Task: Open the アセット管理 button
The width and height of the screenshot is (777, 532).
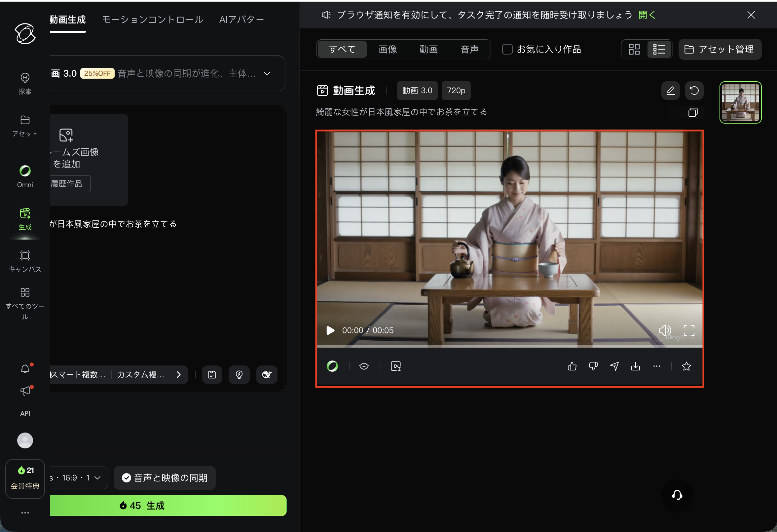Action: coord(720,50)
